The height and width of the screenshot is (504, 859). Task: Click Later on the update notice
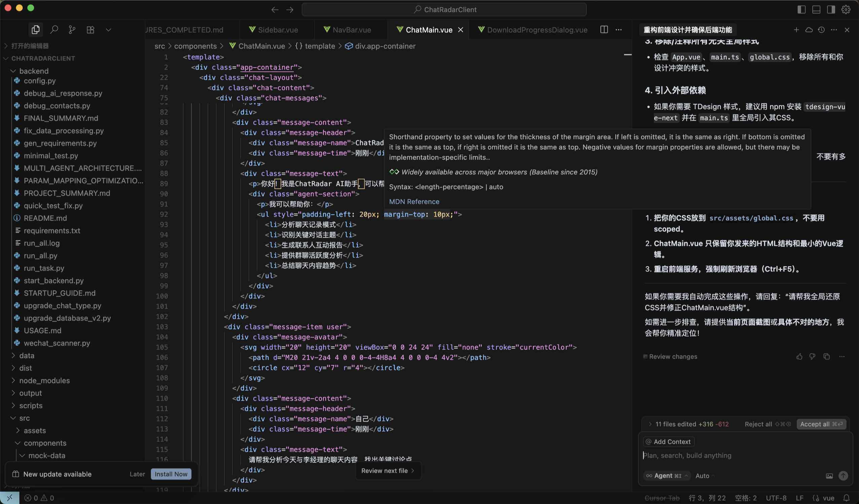[137, 474]
